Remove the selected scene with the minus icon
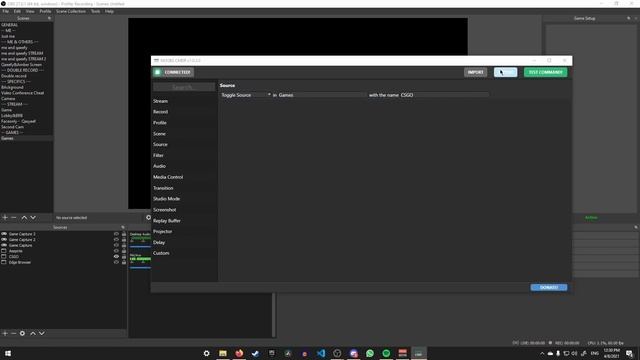Viewport: 640px width, 360px height. 13,218
